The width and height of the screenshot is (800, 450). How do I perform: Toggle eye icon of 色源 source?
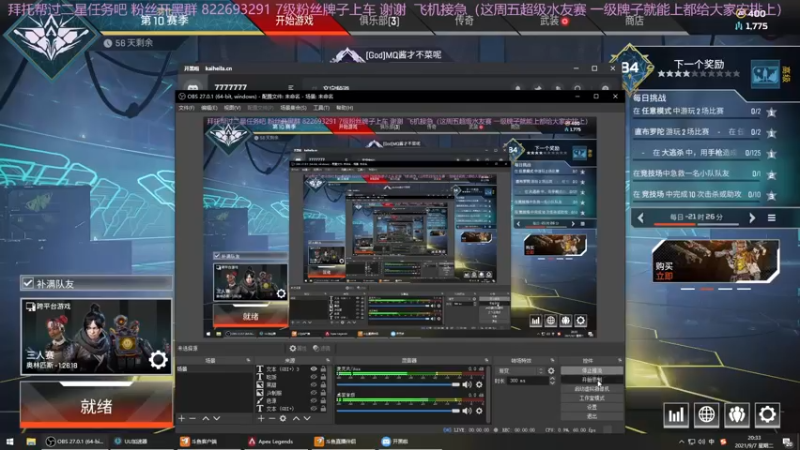314,401
